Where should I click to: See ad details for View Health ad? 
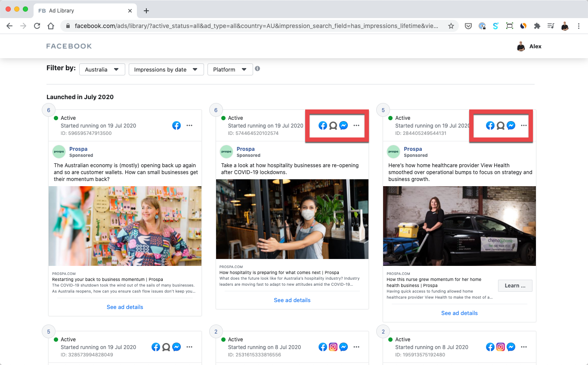pos(459,313)
